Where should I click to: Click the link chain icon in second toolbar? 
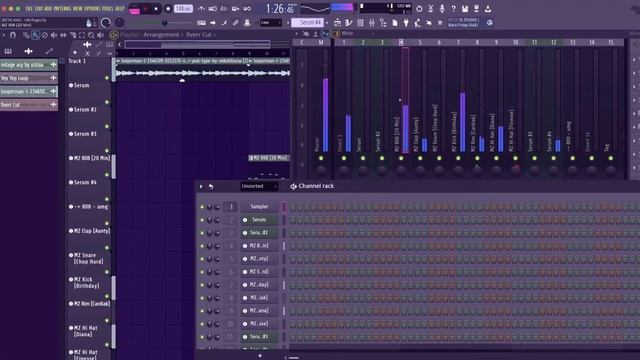236,23
